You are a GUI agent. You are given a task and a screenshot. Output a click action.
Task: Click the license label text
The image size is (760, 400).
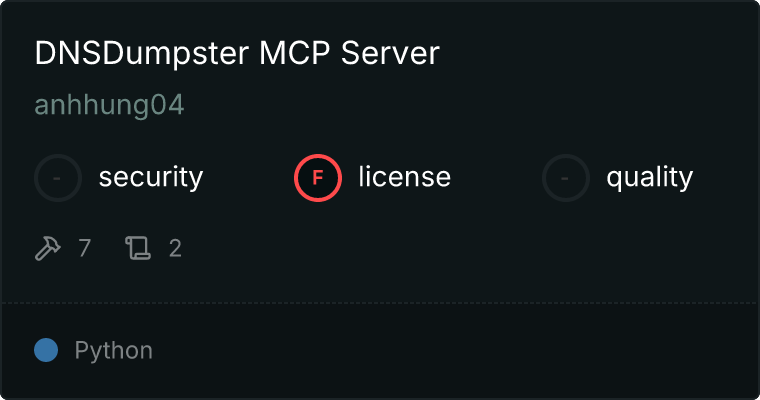click(x=405, y=177)
